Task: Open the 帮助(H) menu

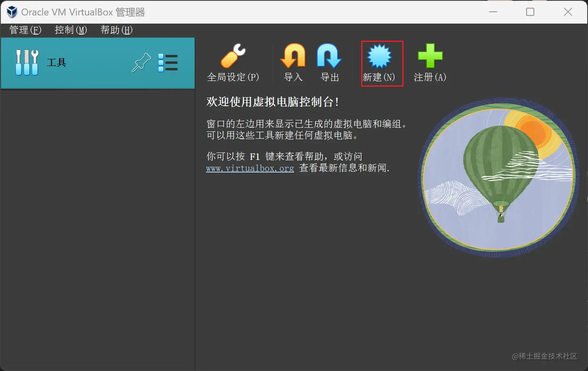Action: click(x=116, y=30)
